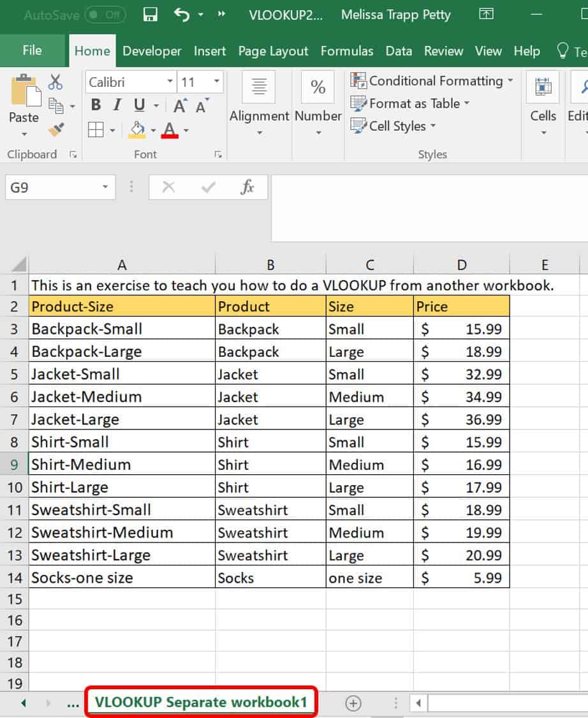
Task: Click the Insert Function fx icon
Action: 247,187
